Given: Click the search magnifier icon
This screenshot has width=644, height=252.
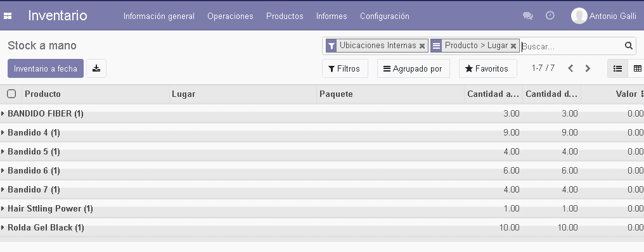Looking at the screenshot, I should point(628,46).
